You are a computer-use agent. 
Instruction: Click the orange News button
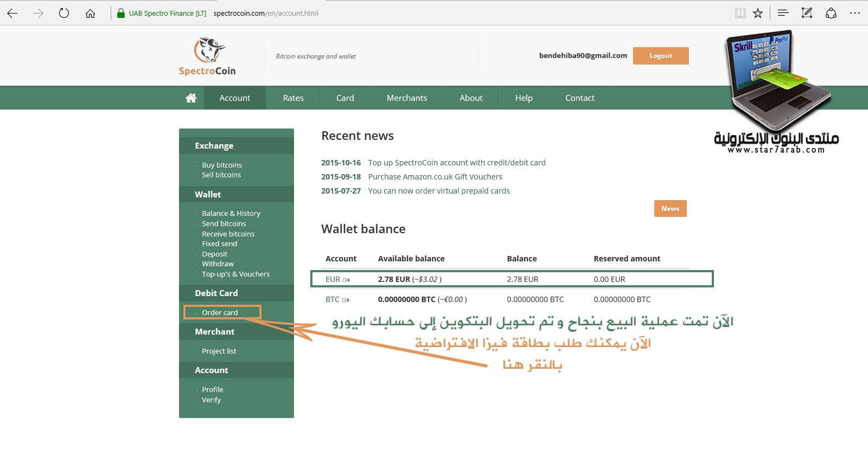pyautogui.click(x=671, y=209)
